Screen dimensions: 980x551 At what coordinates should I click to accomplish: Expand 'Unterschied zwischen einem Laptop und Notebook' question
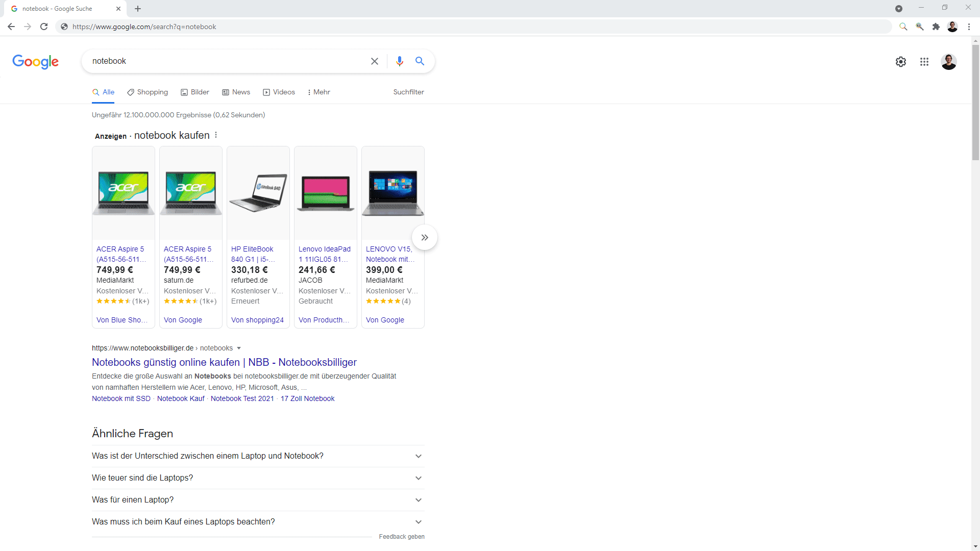click(258, 456)
